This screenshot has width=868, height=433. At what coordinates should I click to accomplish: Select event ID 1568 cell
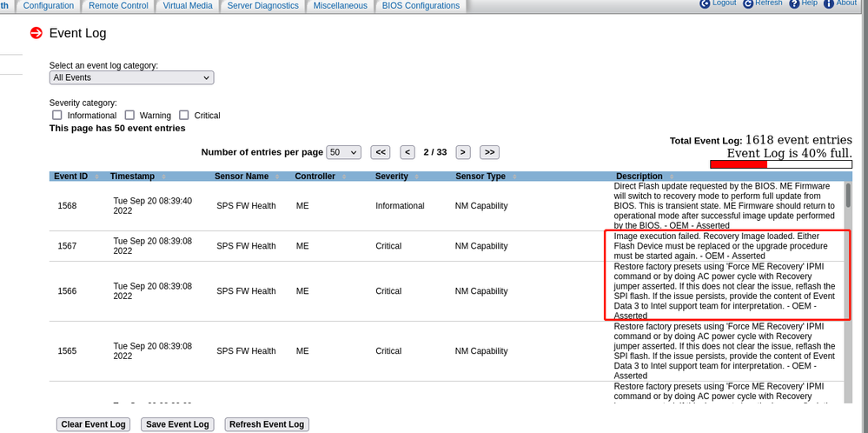67,206
